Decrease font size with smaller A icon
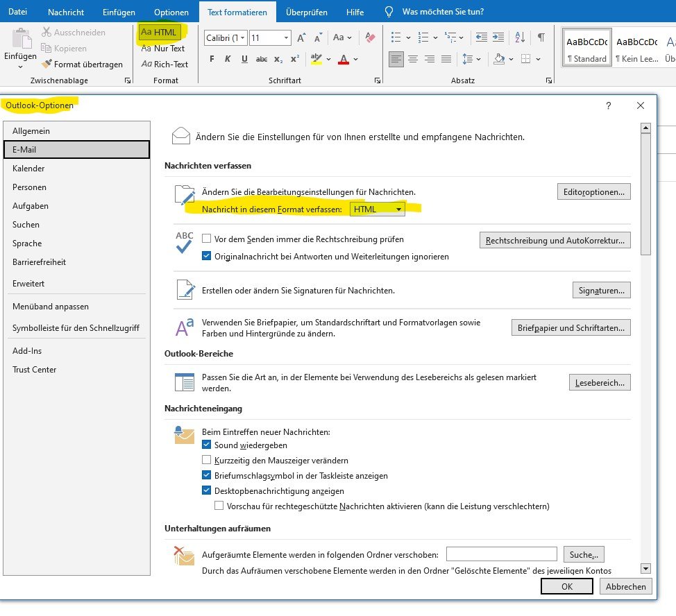 [x=318, y=37]
